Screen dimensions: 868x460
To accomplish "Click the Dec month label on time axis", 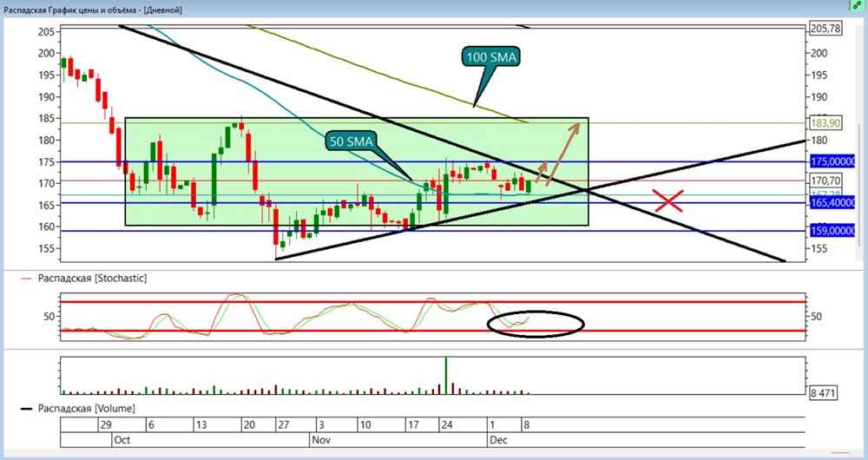I will (x=498, y=440).
